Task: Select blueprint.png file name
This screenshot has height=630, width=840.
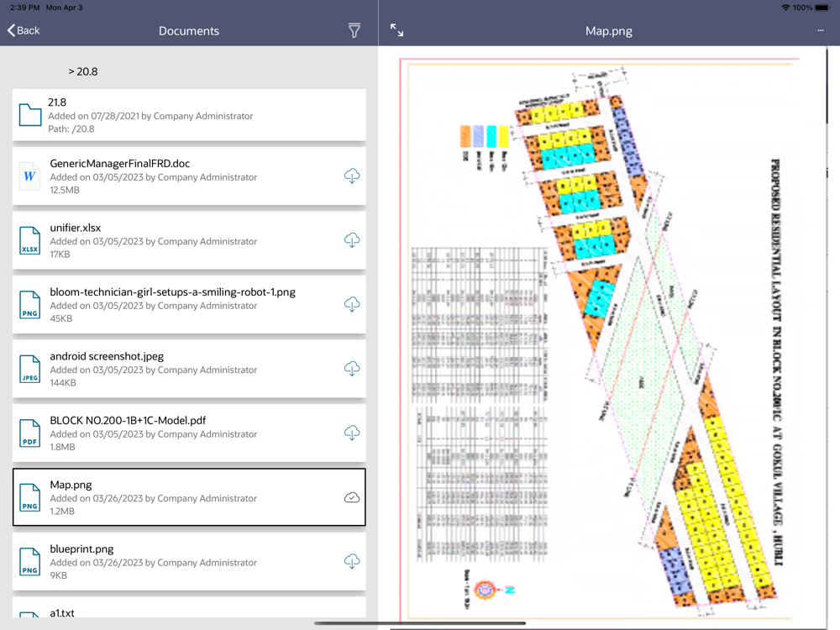Action: click(x=81, y=549)
